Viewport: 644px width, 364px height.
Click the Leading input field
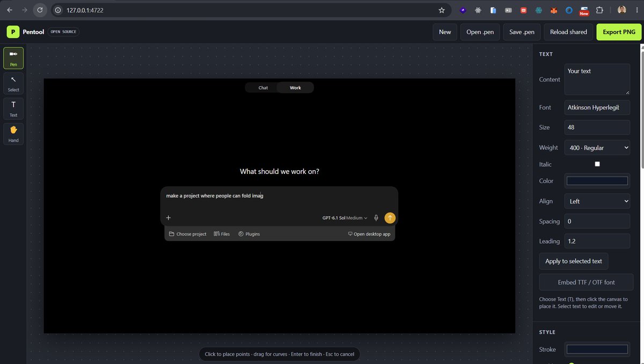[x=597, y=241]
